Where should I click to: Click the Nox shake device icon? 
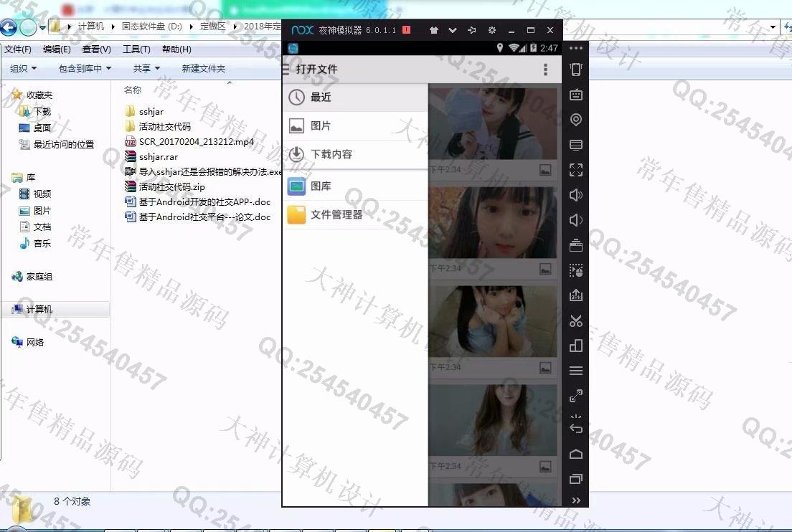[576, 69]
